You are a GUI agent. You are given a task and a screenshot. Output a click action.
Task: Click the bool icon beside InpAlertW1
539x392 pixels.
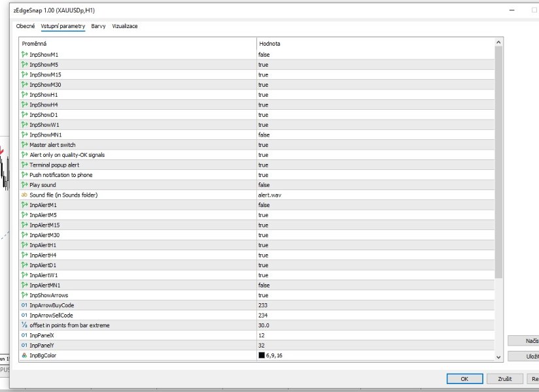[24, 275]
